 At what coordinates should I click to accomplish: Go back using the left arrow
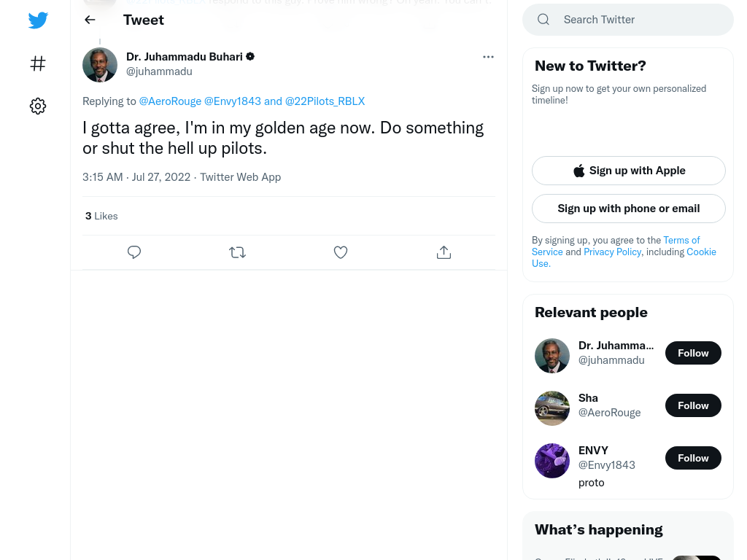(90, 20)
